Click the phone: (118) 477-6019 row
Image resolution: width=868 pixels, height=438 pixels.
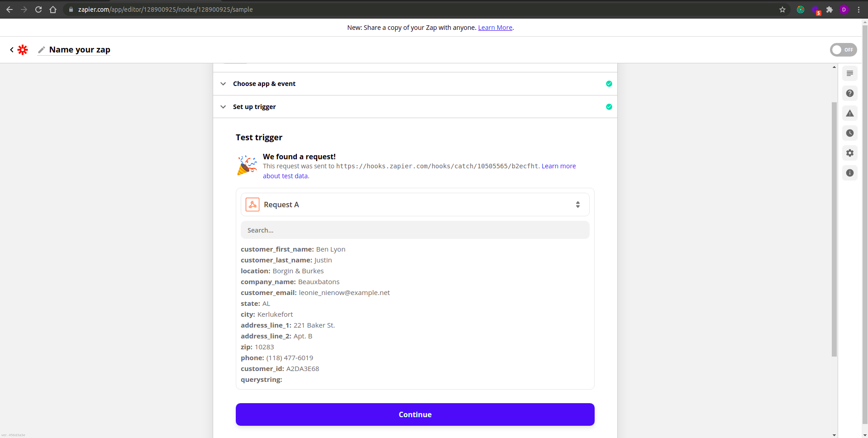coord(277,358)
